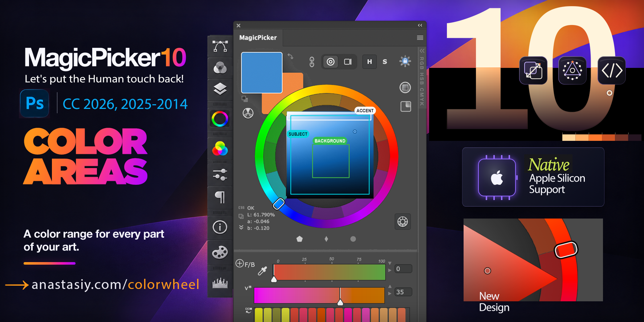The height and width of the screenshot is (322, 644).
Task: Collapse the panel with the double arrows in the title bar
Action: pyautogui.click(x=420, y=25)
